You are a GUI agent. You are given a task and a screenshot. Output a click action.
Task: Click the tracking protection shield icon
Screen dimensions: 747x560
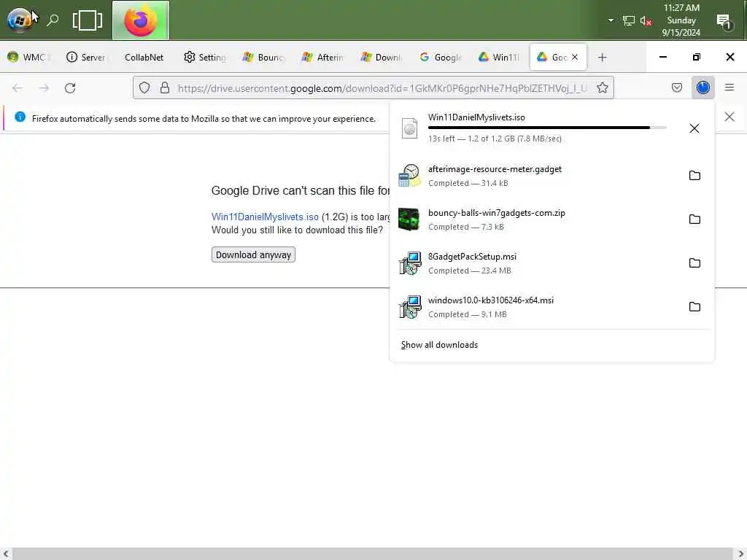(x=144, y=87)
